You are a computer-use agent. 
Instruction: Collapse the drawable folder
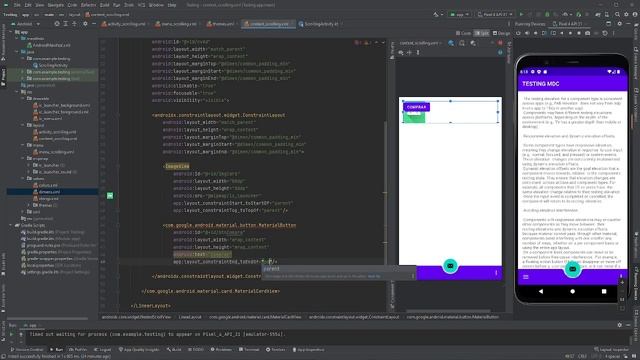[x=23, y=98]
